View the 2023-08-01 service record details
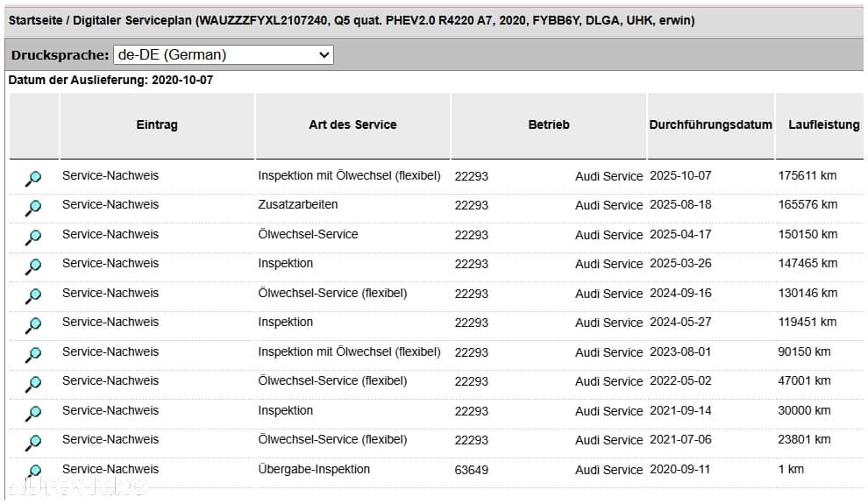 coord(33,355)
